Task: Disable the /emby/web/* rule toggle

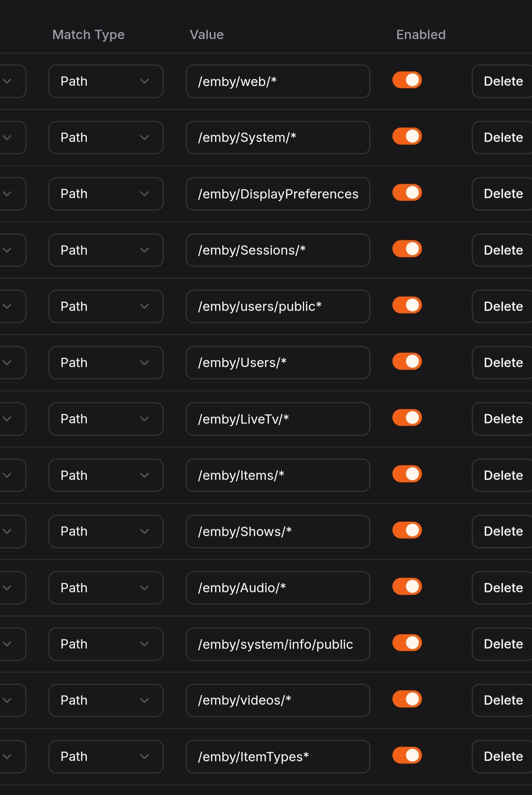Action: pyautogui.click(x=407, y=80)
